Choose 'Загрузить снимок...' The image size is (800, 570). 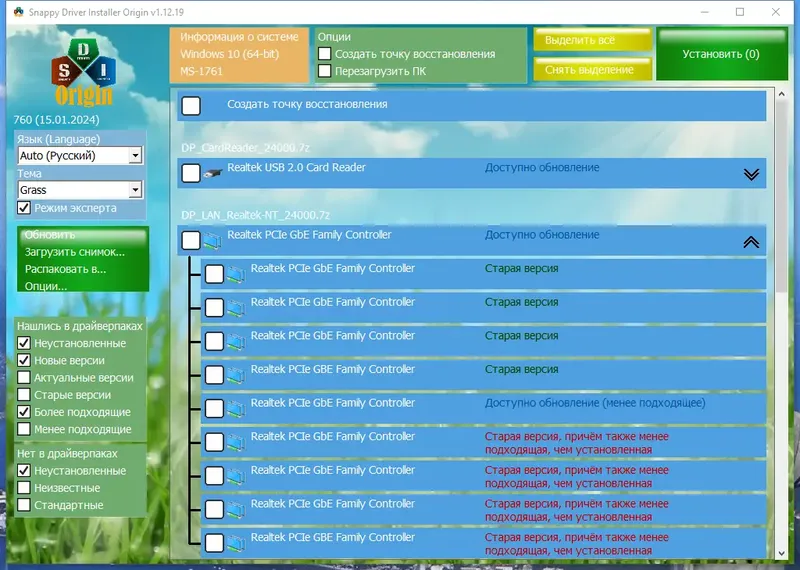tap(74, 252)
